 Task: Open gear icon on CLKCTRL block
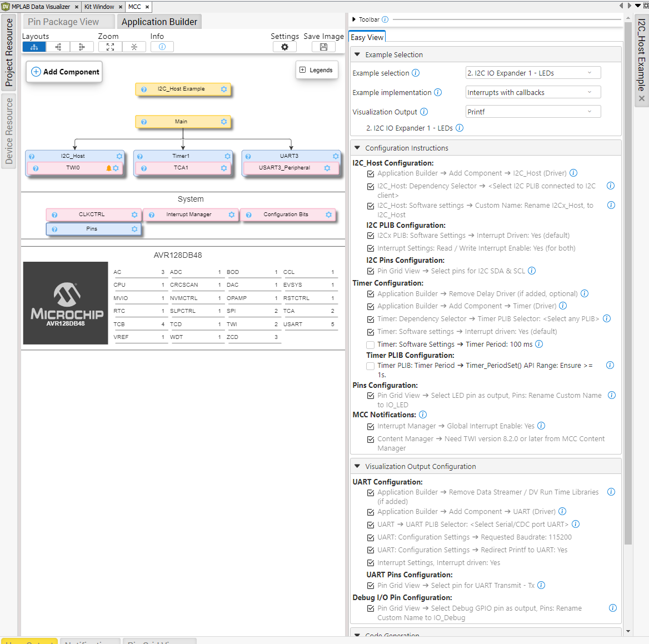coord(134,215)
